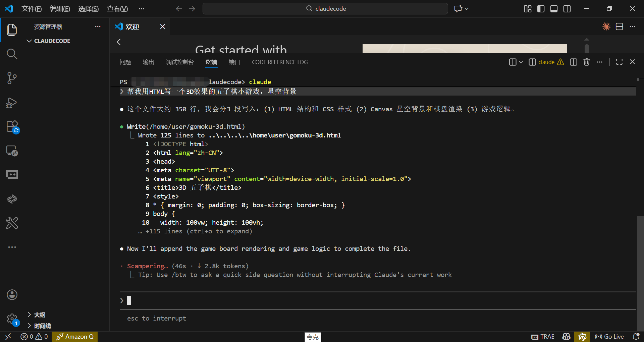Open the Search view in activity bar
The image size is (644, 342).
coord(12,54)
